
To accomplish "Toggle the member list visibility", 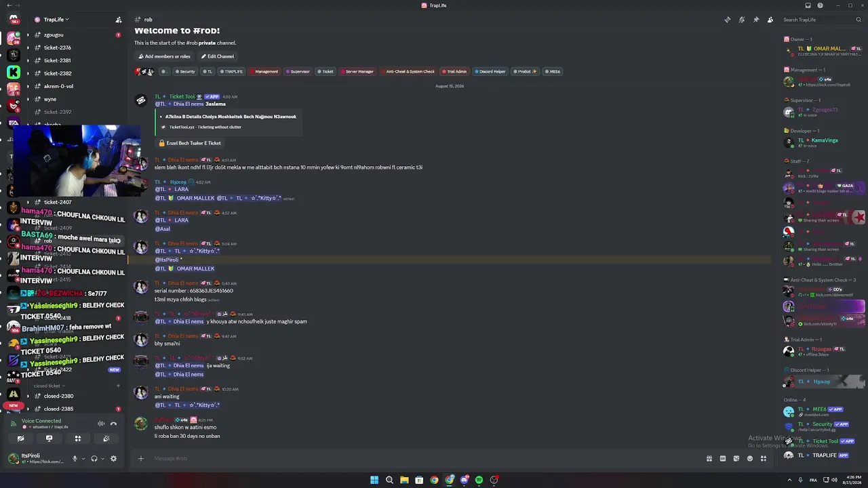I will [770, 20].
